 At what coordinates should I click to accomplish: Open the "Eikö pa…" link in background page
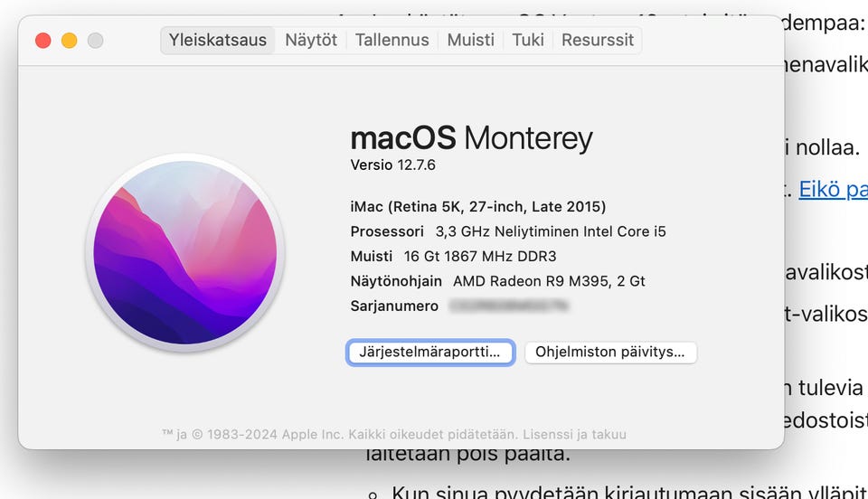tap(833, 190)
